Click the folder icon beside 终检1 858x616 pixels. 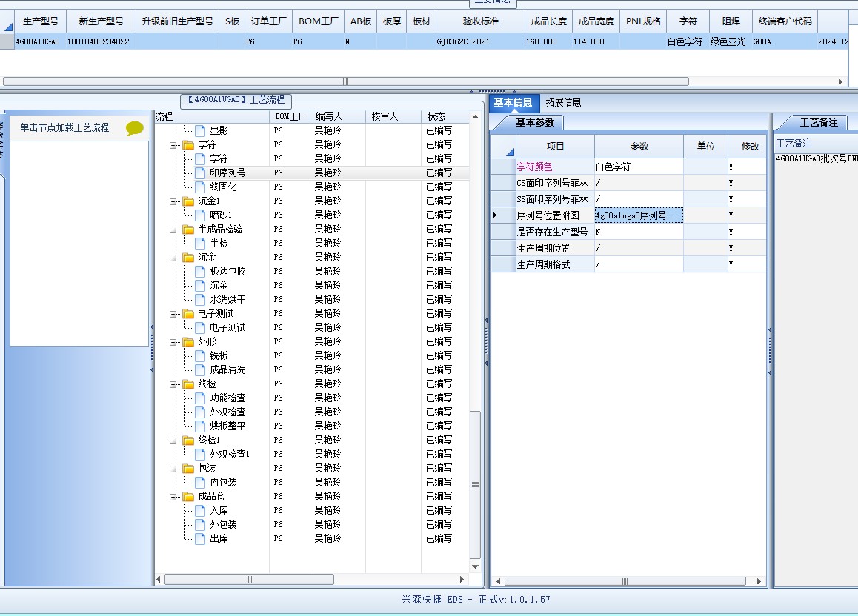[x=189, y=441]
